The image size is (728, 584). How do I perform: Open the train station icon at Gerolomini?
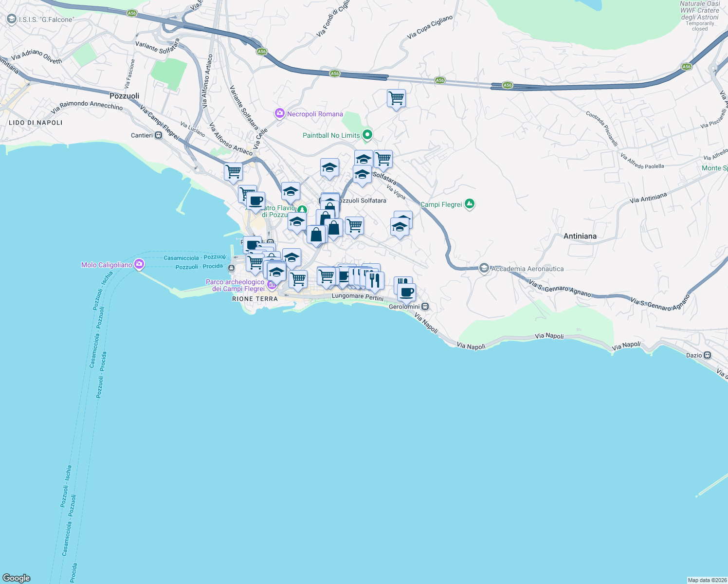[424, 307]
